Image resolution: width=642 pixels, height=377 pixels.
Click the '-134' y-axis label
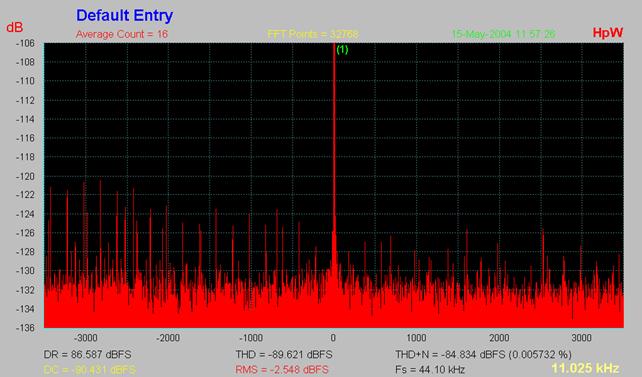[25, 309]
